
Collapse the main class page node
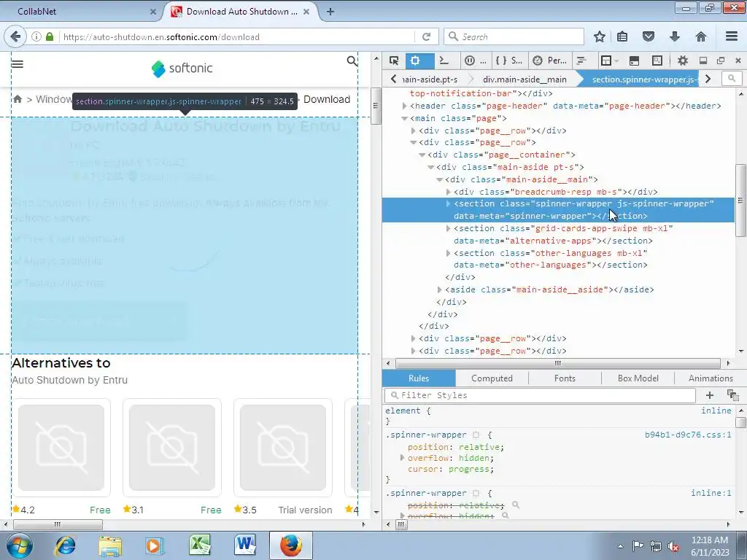tap(404, 118)
